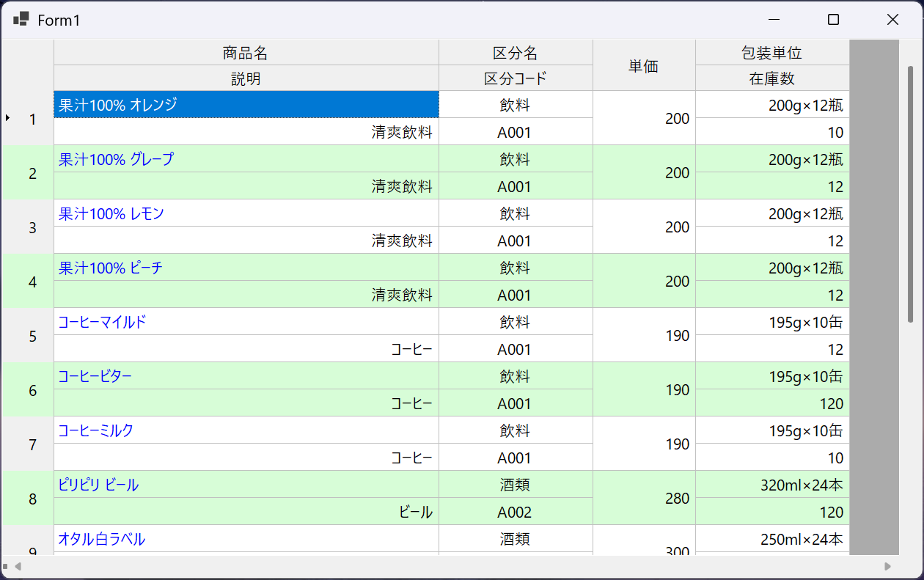Click the horizontal scrollbar track
Screen dimensions: 924x580
coord(452,566)
